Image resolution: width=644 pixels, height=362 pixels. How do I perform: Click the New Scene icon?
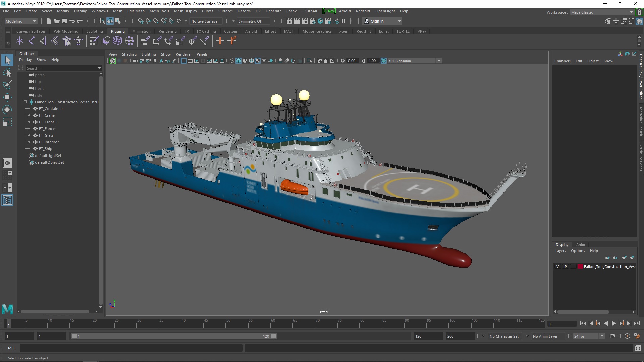(x=49, y=21)
